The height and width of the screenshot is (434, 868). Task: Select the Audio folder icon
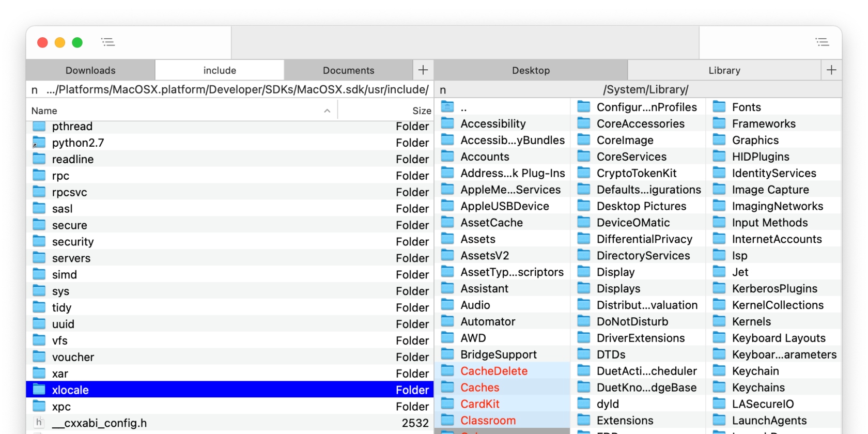(x=447, y=305)
